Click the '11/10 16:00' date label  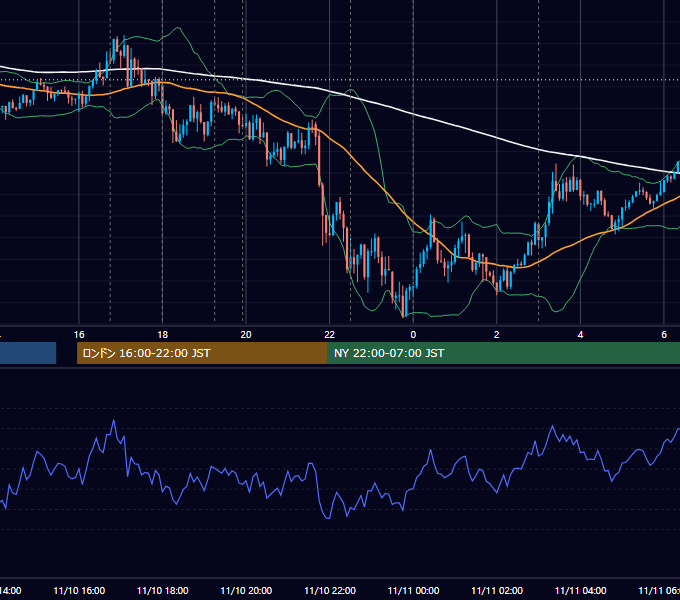pos(79,590)
